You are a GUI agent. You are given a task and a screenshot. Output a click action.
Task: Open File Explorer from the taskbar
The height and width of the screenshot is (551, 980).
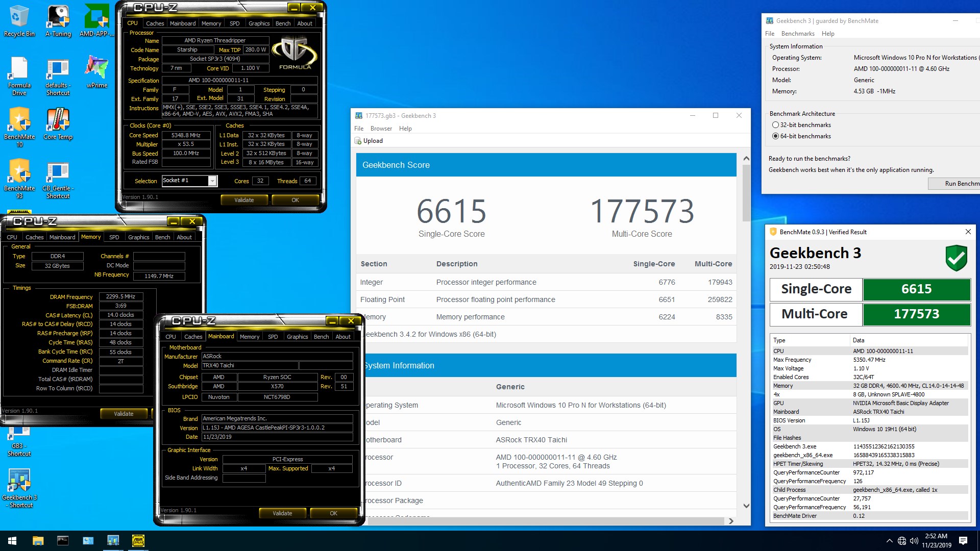coord(38,541)
